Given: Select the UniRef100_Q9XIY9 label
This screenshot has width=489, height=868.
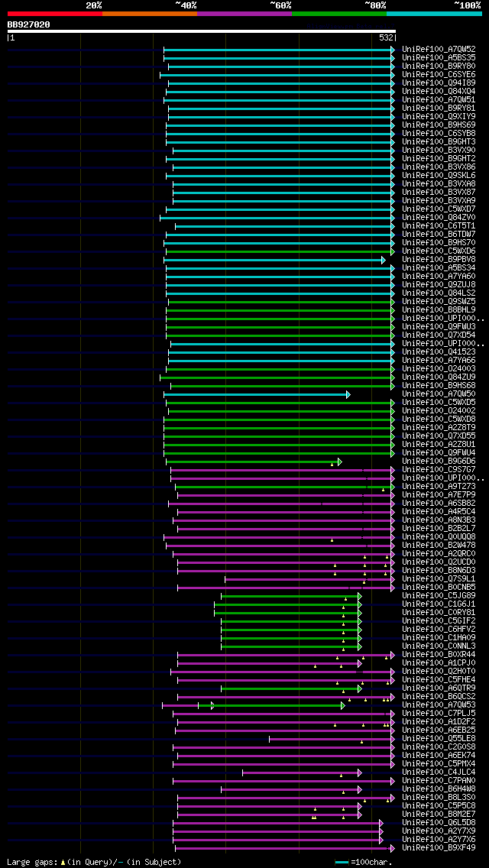Looking at the screenshot, I should pos(439,116).
